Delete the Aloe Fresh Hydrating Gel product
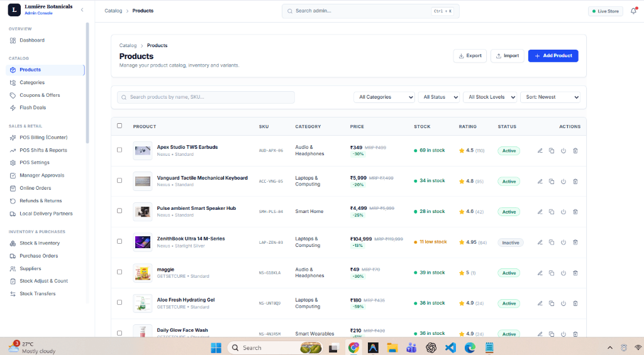This screenshot has width=644, height=355. click(575, 303)
